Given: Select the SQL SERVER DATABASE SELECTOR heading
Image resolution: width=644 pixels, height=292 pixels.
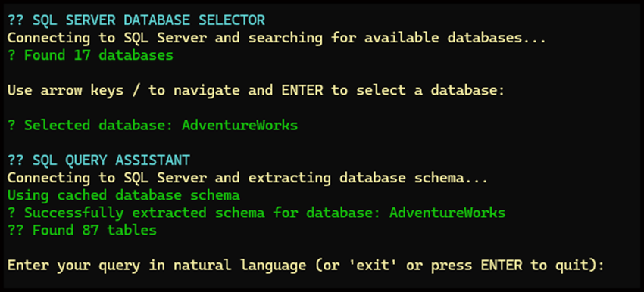Looking at the screenshot, I should (x=148, y=20).
